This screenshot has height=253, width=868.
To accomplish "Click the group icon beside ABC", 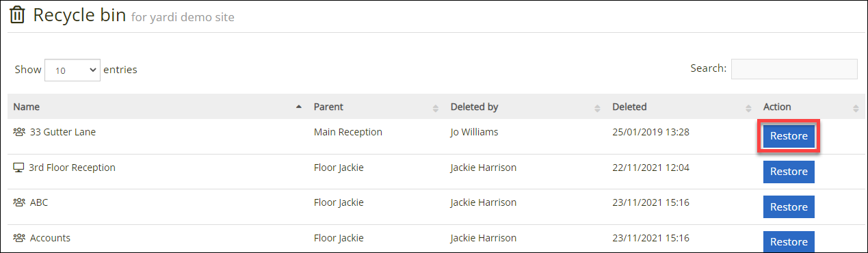I will coord(19,202).
